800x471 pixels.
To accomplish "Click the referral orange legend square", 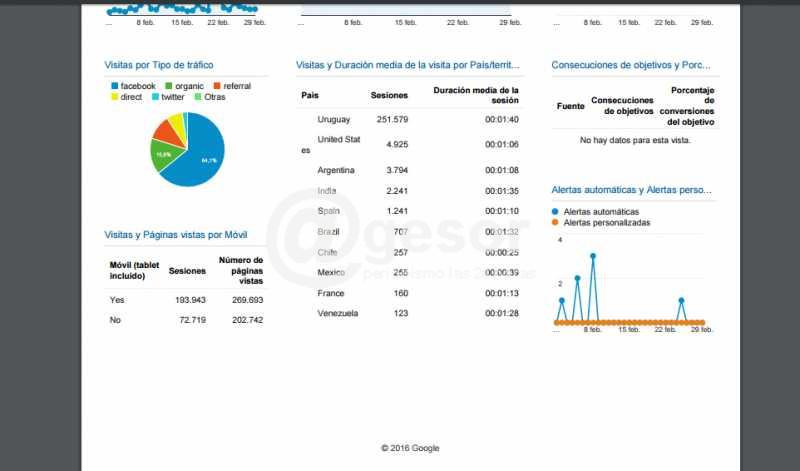I will point(216,87).
